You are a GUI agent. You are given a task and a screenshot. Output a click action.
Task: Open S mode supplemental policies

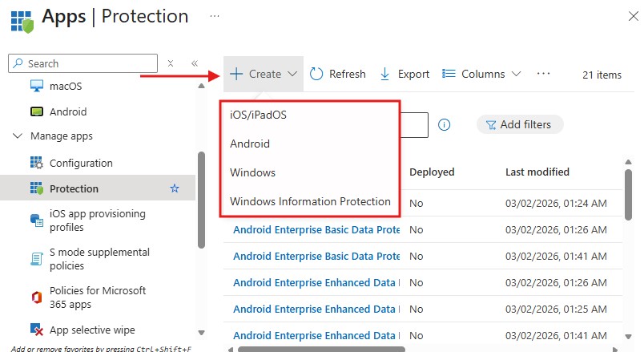coord(99,259)
